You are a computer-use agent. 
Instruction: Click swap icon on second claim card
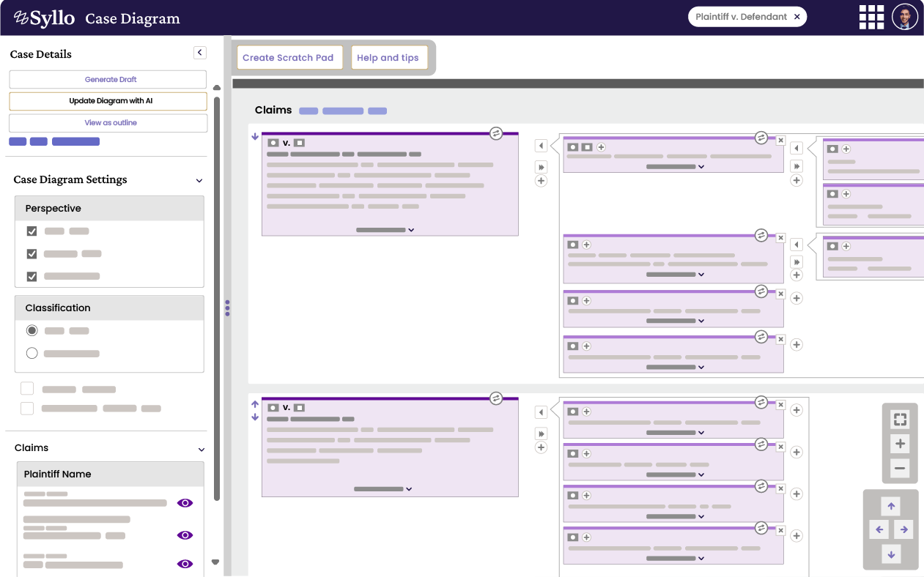(x=496, y=398)
